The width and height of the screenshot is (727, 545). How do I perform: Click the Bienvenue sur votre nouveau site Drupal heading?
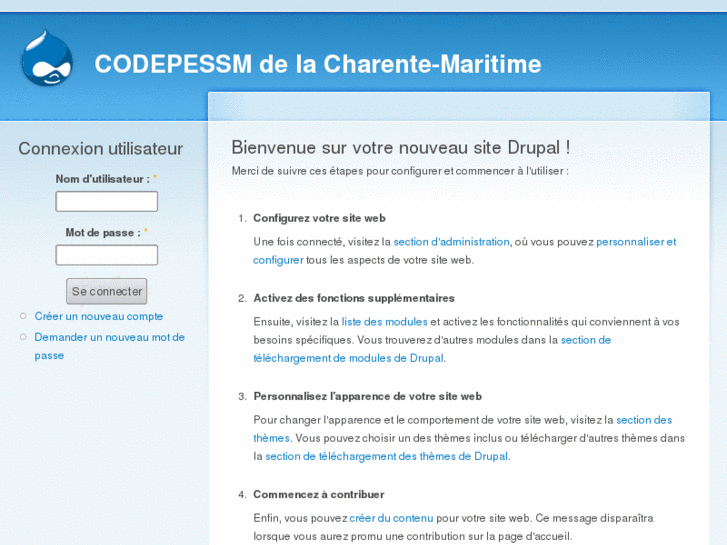tap(401, 147)
